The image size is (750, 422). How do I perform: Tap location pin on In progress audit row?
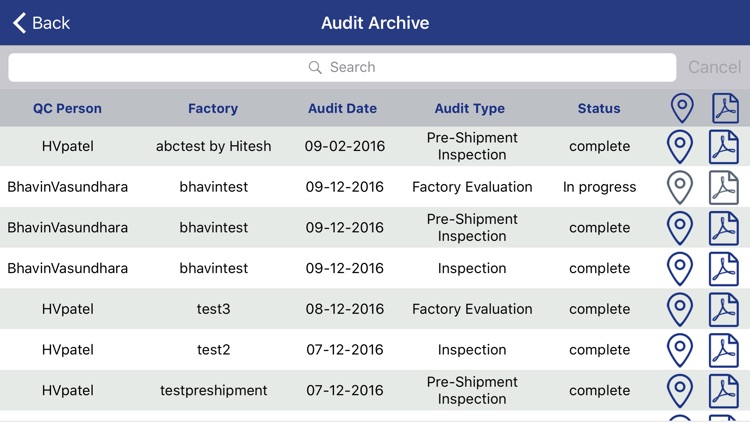pyautogui.click(x=680, y=187)
